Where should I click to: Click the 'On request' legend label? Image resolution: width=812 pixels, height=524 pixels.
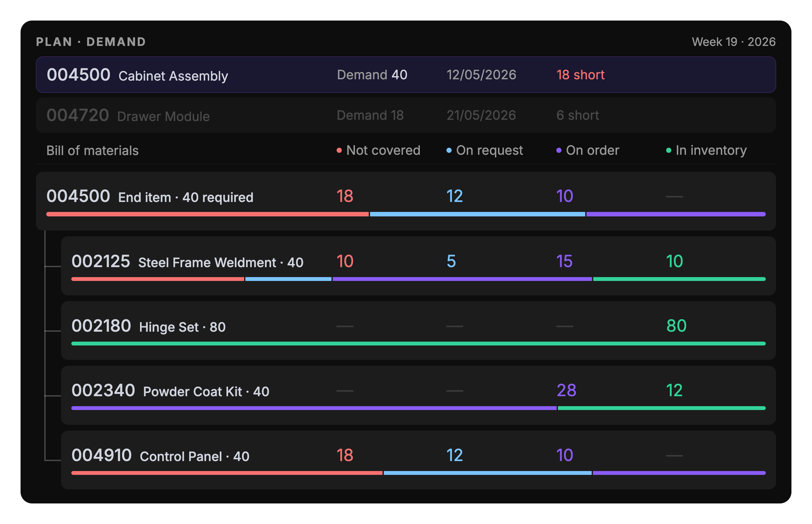point(490,150)
